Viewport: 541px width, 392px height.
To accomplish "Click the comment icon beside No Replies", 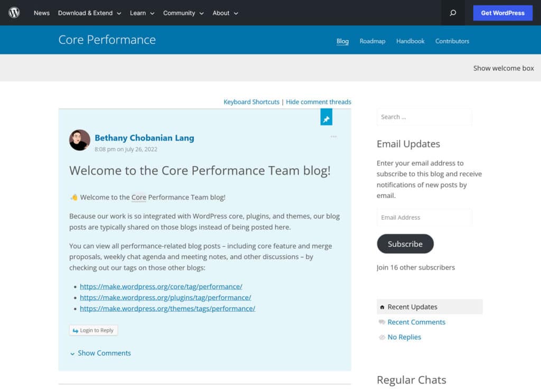I will [381, 337].
